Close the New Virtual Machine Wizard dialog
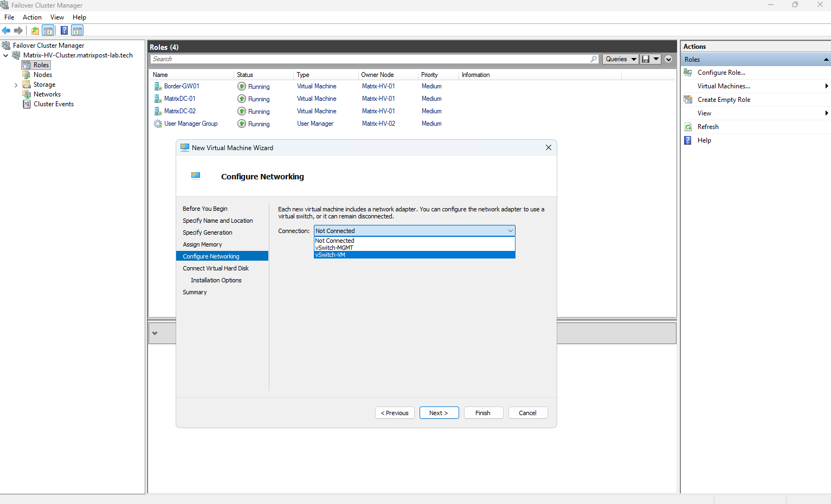831x504 pixels. click(x=549, y=147)
